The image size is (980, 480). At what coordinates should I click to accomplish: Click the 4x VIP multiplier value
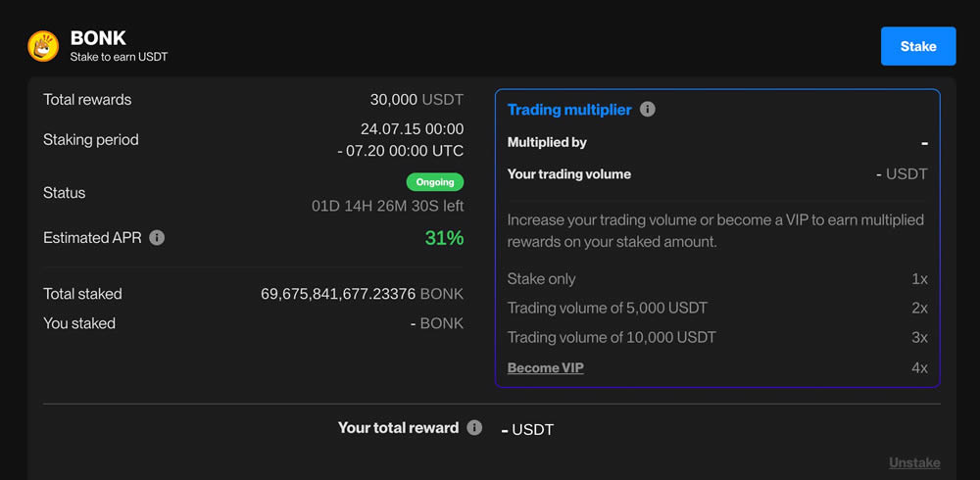tap(918, 367)
